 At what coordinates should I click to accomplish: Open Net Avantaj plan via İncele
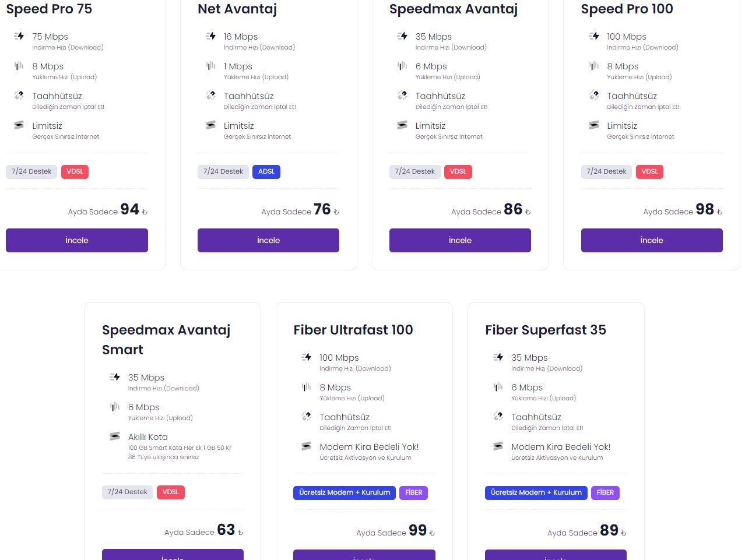click(x=268, y=240)
